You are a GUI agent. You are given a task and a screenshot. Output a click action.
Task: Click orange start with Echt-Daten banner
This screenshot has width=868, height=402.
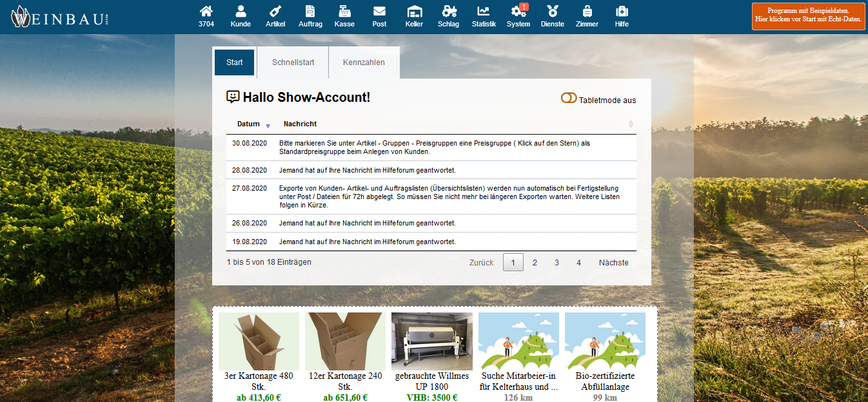[x=809, y=15]
